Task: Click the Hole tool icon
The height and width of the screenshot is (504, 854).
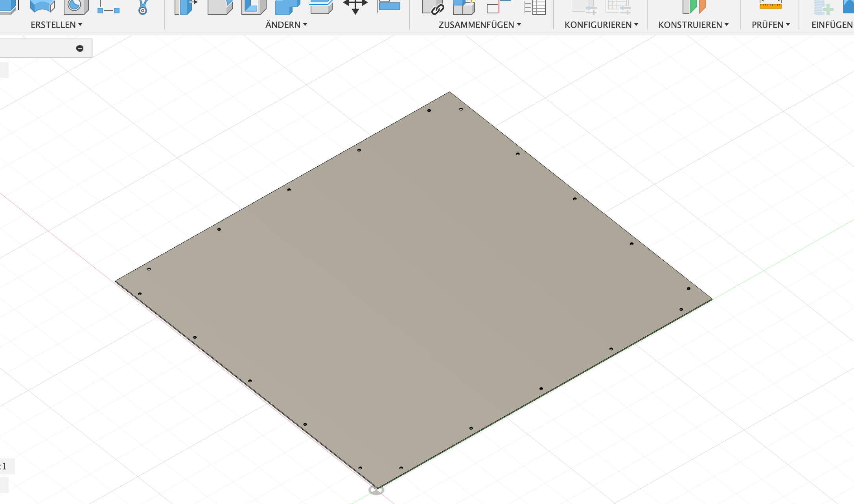Action: [x=75, y=6]
